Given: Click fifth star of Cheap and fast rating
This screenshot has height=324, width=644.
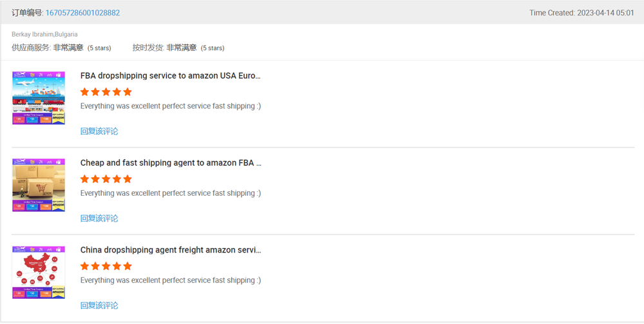Looking at the screenshot, I should pyautogui.click(x=128, y=179).
